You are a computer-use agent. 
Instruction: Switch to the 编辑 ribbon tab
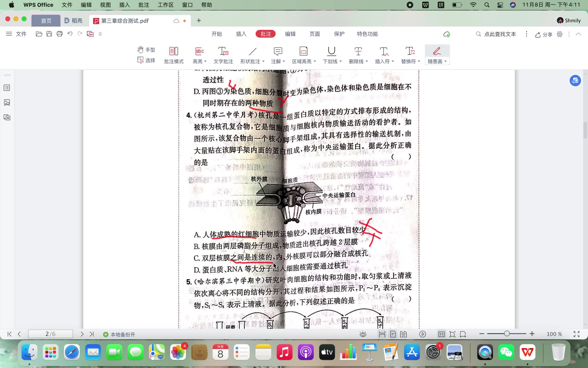290,34
